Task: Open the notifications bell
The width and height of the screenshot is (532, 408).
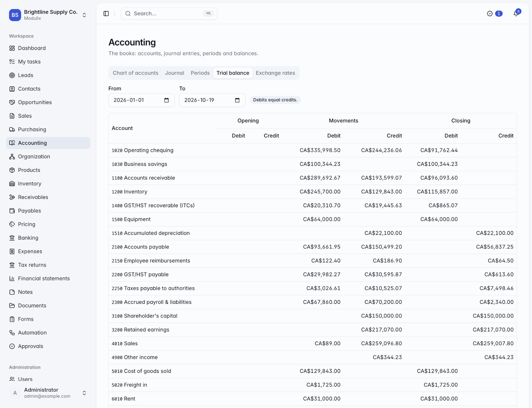Action: pyautogui.click(x=516, y=13)
